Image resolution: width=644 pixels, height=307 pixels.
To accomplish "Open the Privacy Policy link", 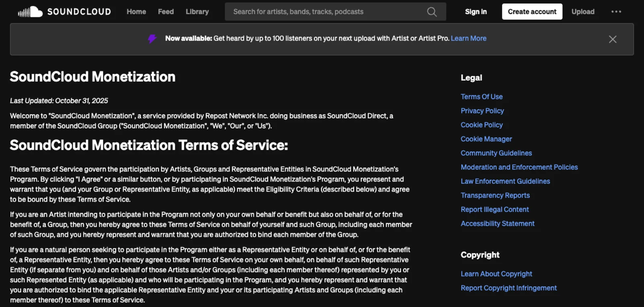I will [482, 111].
